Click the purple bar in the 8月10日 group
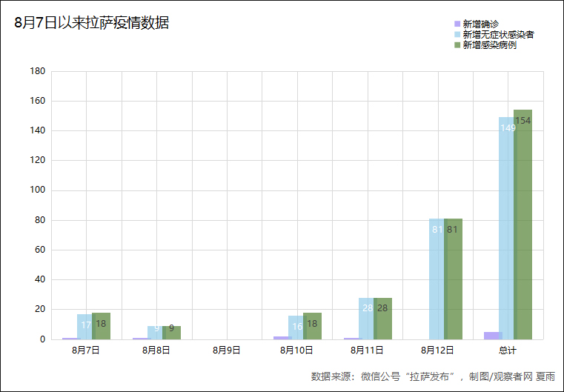564x392 pixels. click(x=281, y=338)
